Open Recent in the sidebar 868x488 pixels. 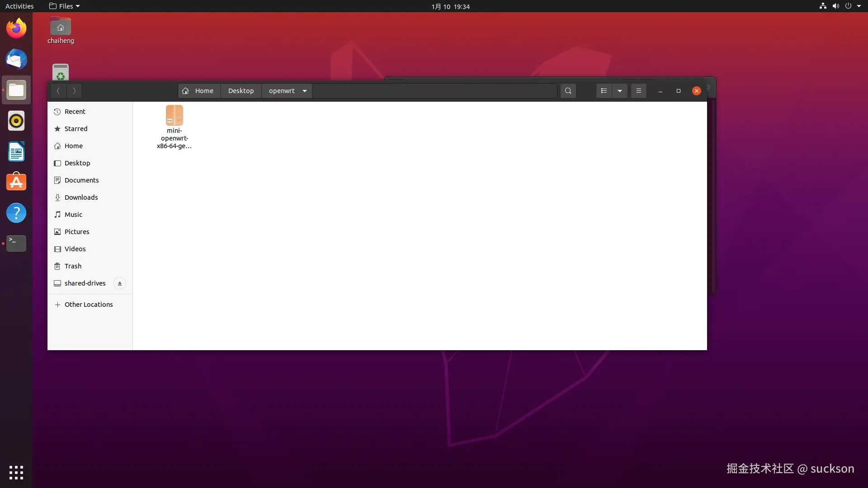tap(75, 112)
